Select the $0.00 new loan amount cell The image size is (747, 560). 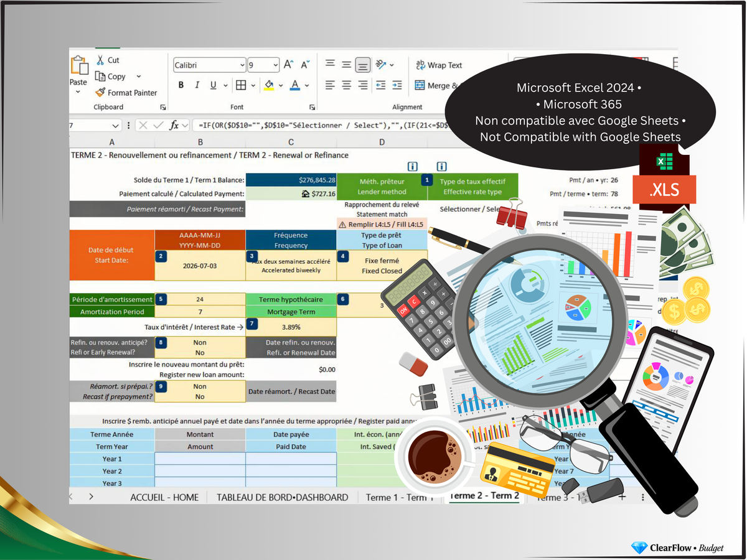point(291,369)
